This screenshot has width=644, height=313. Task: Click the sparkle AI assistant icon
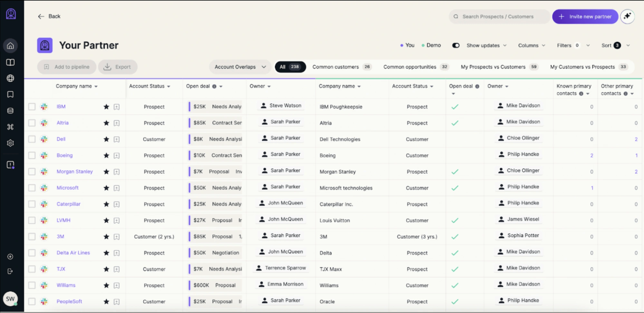coord(627,16)
